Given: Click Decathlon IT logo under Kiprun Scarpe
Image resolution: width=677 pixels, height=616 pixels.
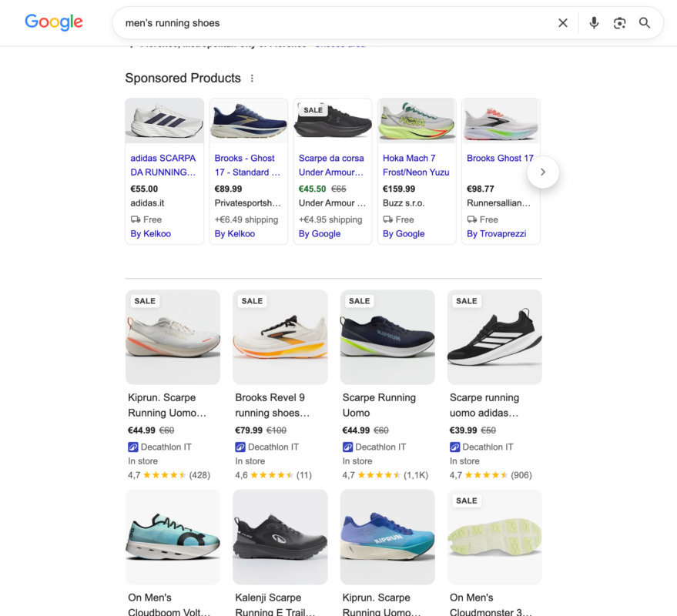Looking at the screenshot, I should pyautogui.click(x=133, y=447).
